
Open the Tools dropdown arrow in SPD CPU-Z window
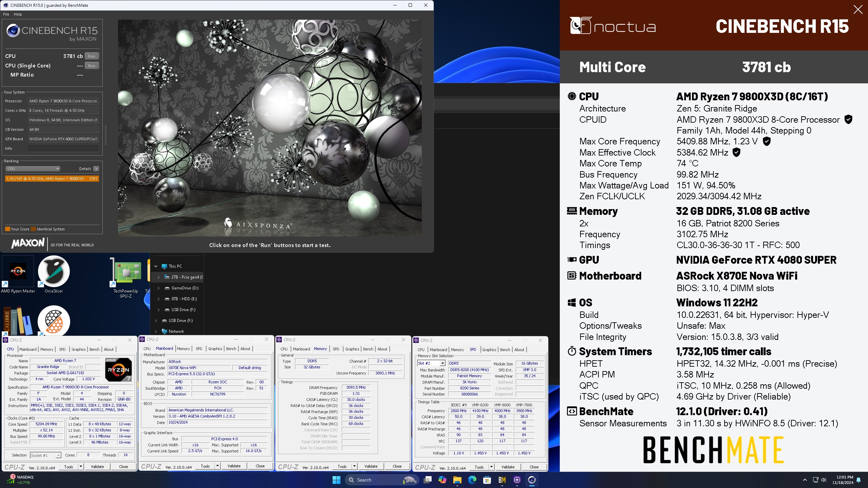[x=491, y=467]
